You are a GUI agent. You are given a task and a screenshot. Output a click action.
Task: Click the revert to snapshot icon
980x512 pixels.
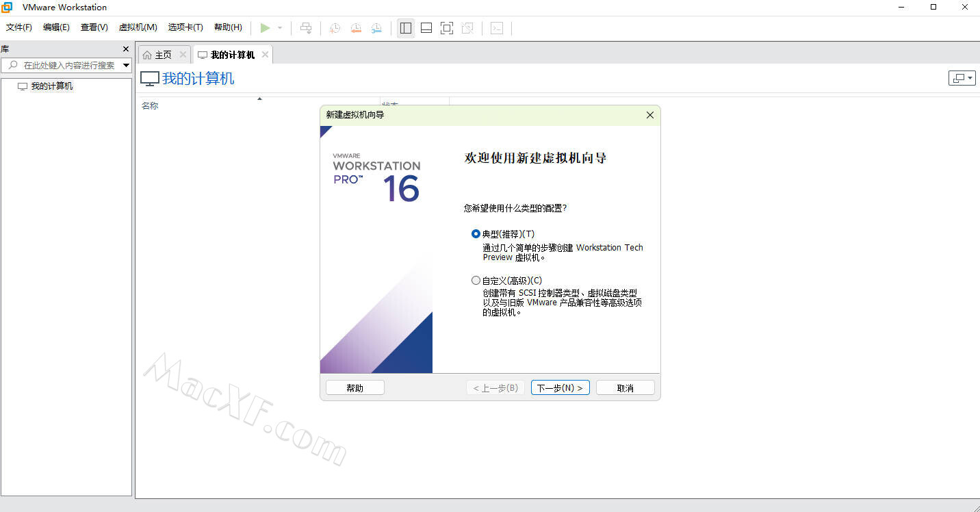coord(356,28)
